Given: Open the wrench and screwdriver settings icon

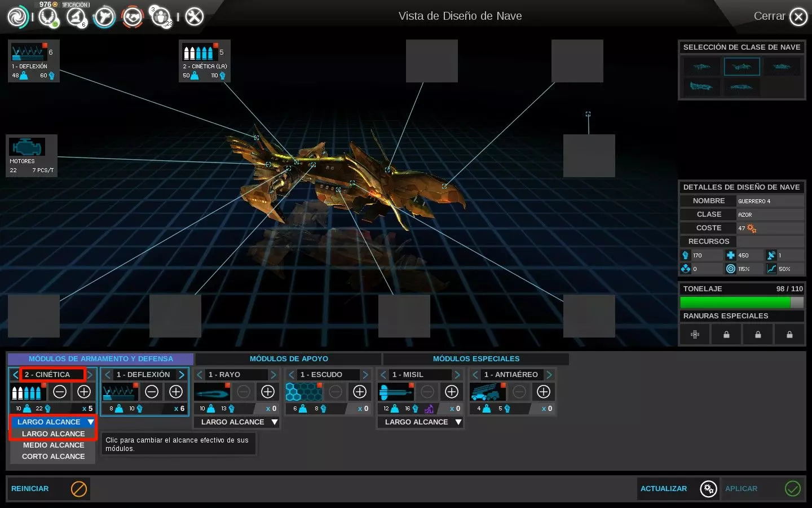Looking at the screenshot, I should pos(195,17).
